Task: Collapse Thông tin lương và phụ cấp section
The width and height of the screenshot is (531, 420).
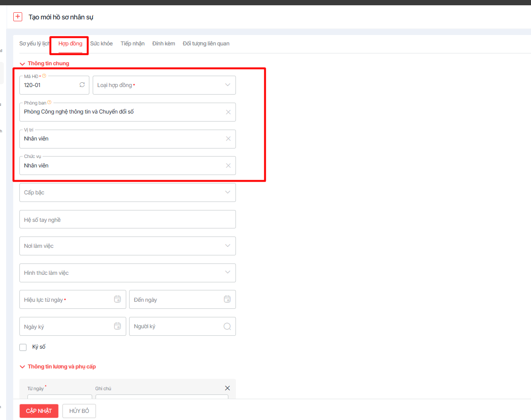Action: point(22,367)
